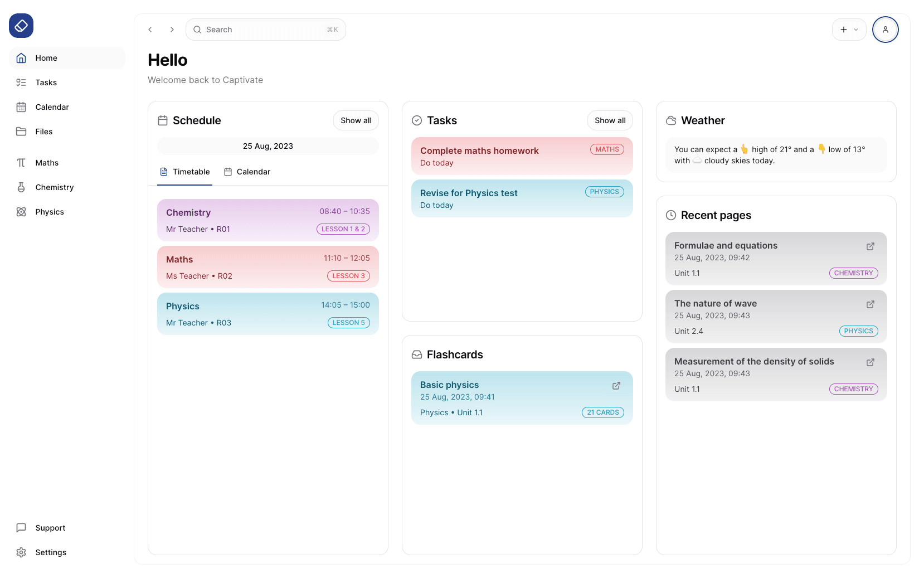
Task: Open 'The nature of wave' page via its link icon
Action: [870, 304]
